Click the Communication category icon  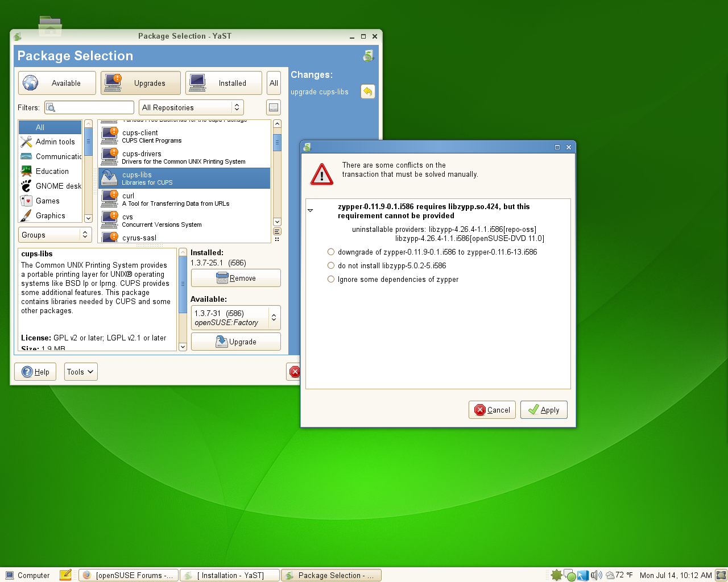pyautogui.click(x=26, y=156)
